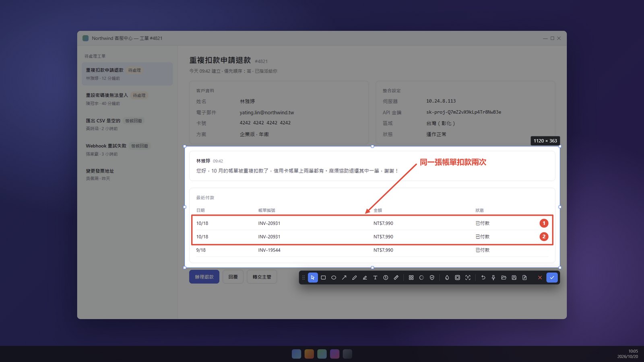644x362 pixels.
Task: Select the pencil freehand tool
Action: click(355, 278)
